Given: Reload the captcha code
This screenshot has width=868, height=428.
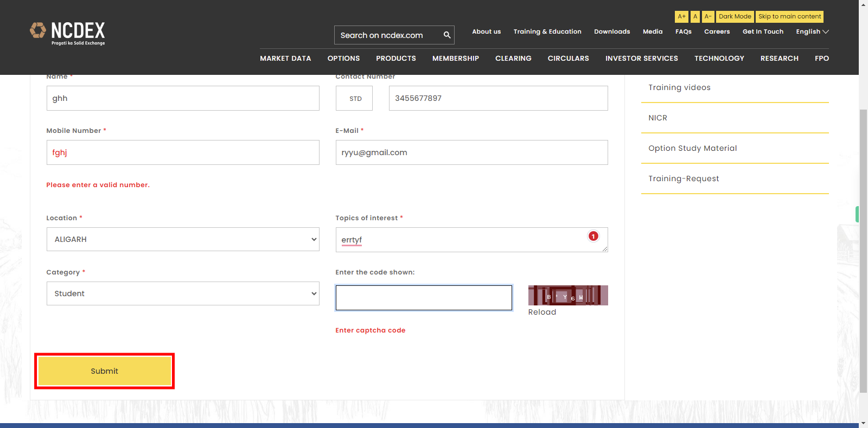Looking at the screenshot, I should click(542, 312).
